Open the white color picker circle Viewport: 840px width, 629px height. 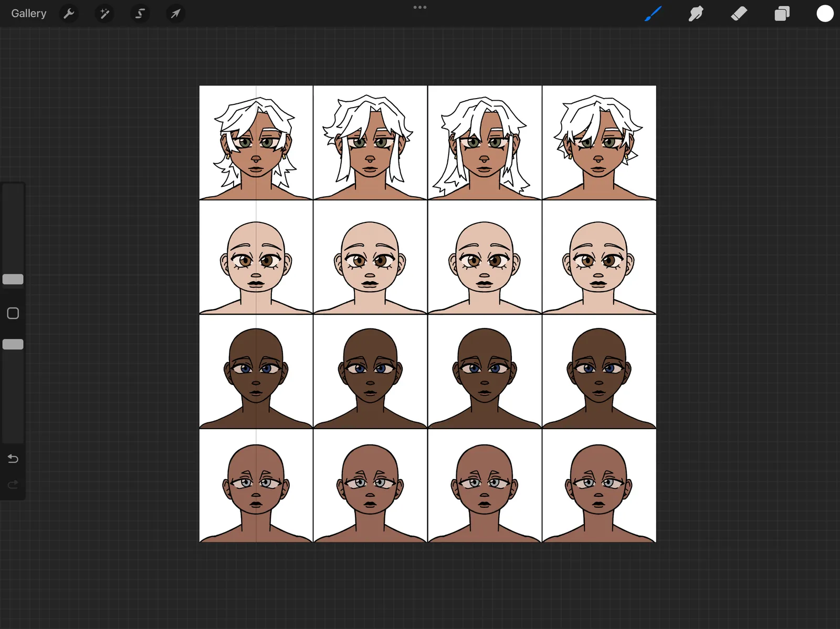click(825, 14)
